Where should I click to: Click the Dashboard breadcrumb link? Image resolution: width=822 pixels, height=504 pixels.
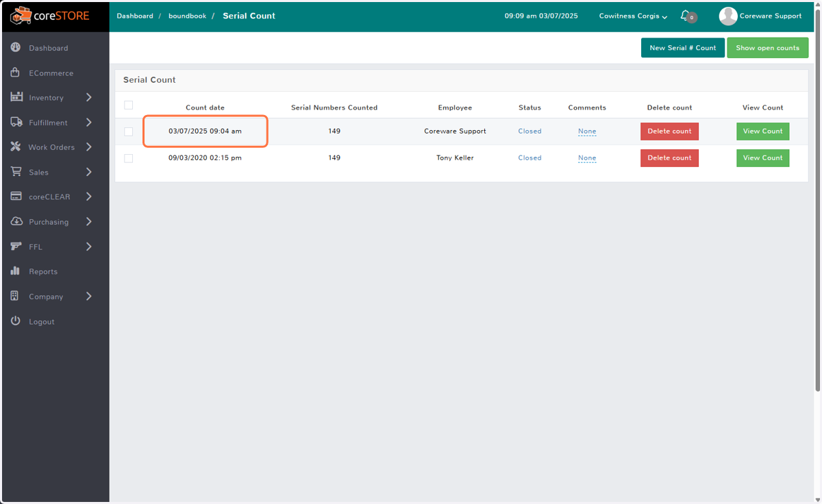pos(135,16)
